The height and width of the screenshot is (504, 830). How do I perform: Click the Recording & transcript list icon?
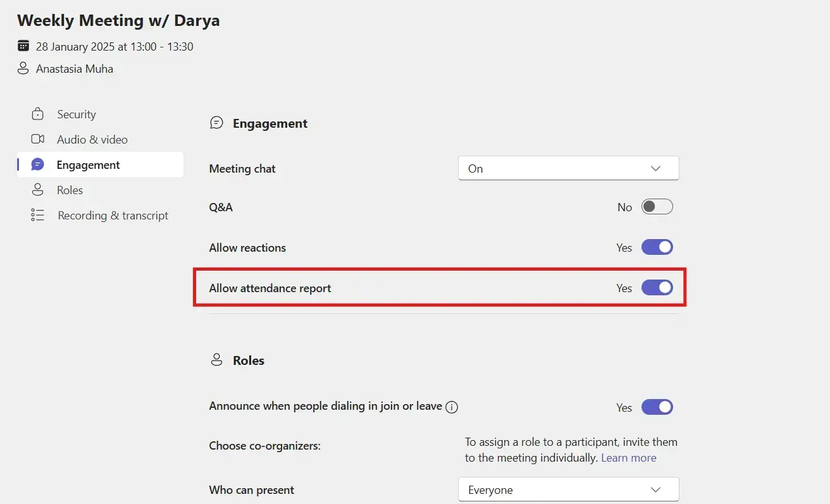(38, 216)
